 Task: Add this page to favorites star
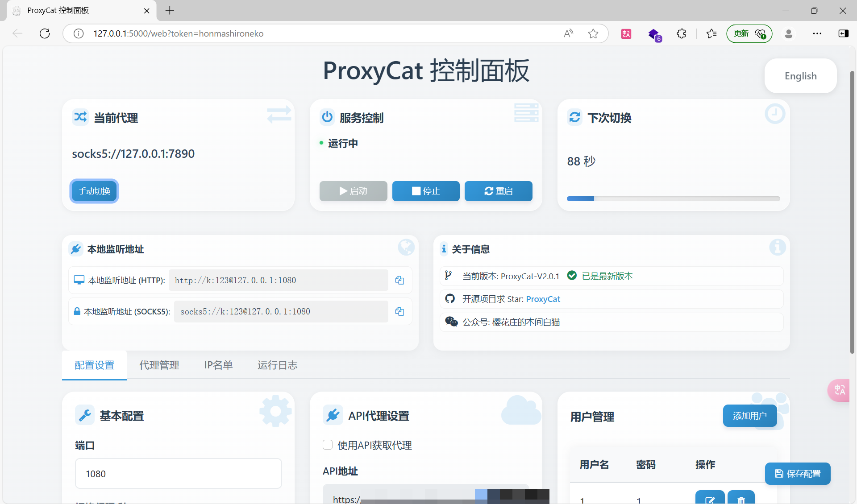[593, 33]
